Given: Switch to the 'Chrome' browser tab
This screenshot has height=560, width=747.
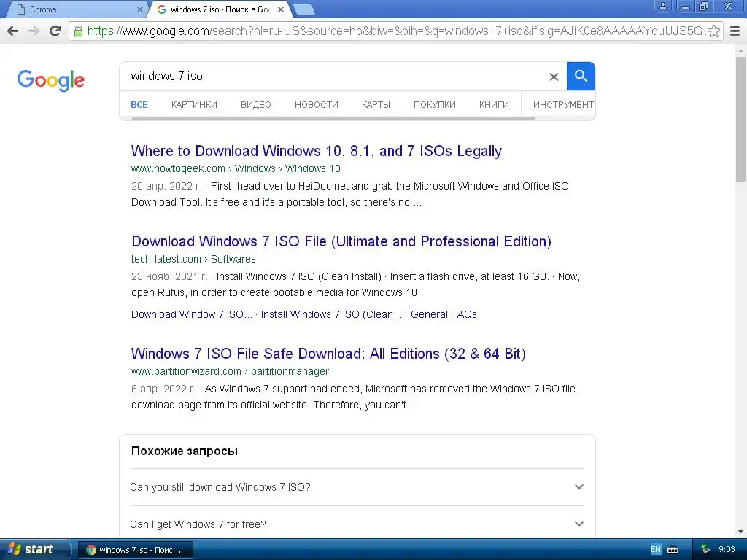Looking at the screenshot, I should pos(76,9).
